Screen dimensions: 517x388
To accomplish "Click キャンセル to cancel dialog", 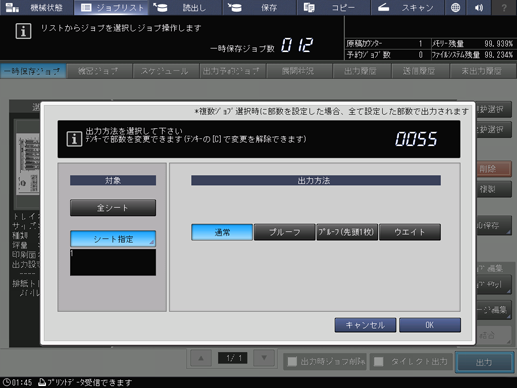I will pos(365,325).
